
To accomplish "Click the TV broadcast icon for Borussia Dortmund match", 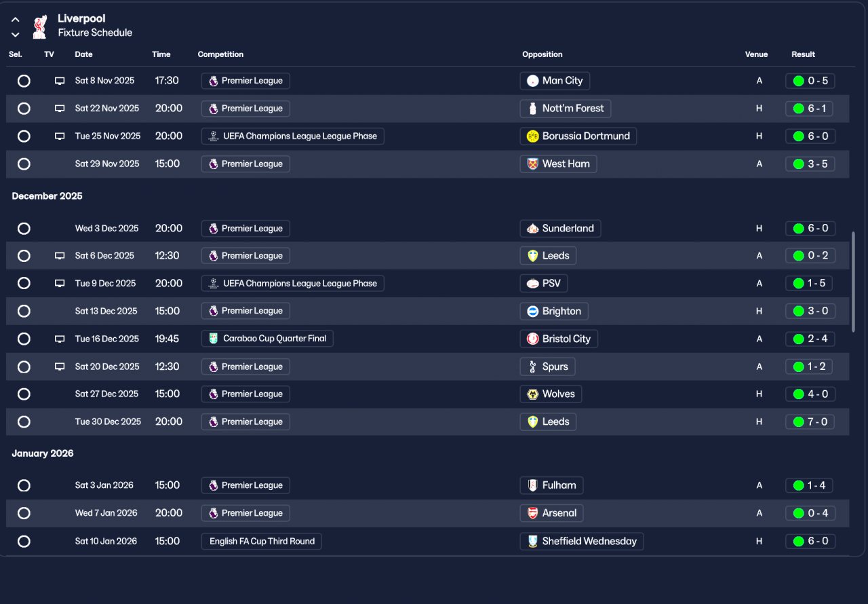I will (x=60, y=136).
